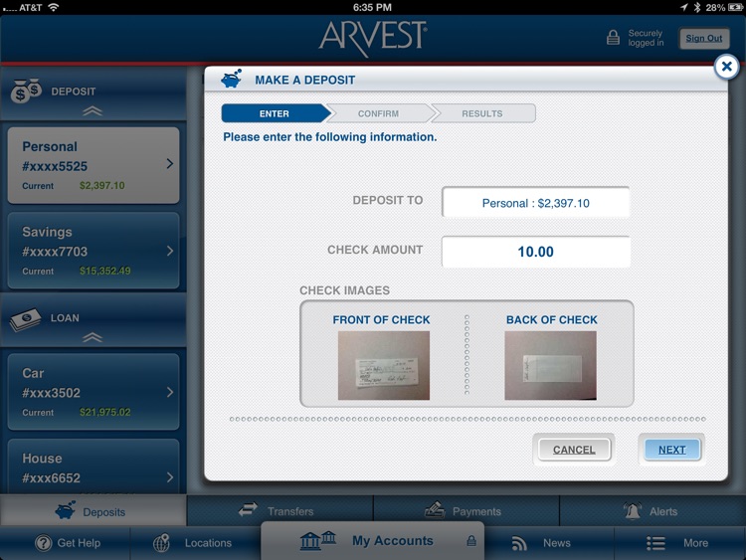Click the BACK OF CHECK label

pos(551,319)
